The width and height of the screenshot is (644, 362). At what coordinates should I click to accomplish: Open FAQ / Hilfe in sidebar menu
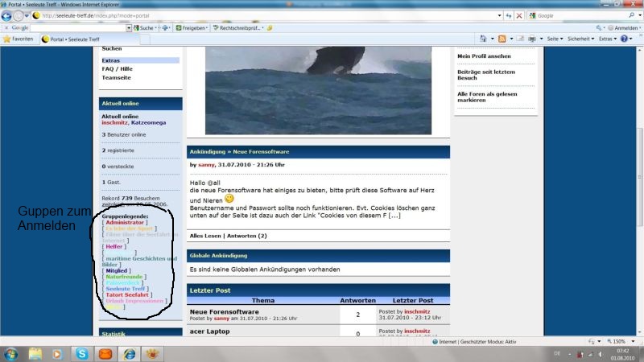[x=117, y=68]
